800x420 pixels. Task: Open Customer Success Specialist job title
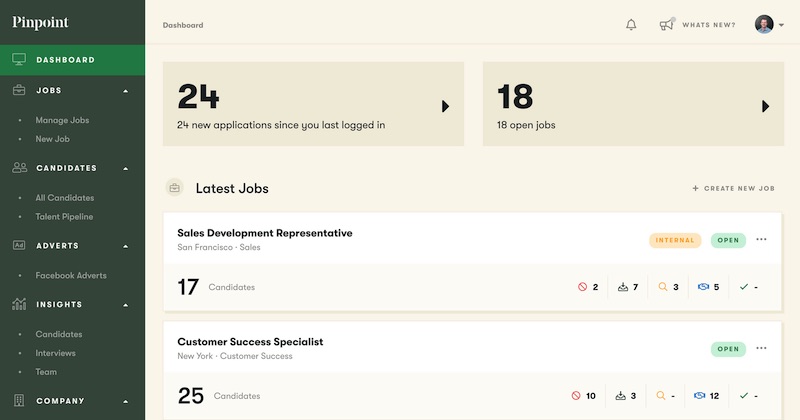tap(250, 342)
